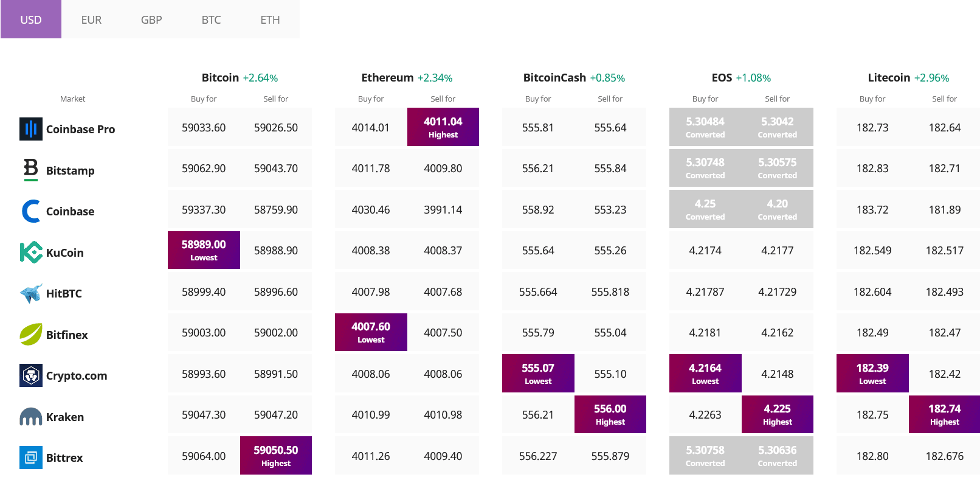This screenshot has height=477, width=980.
Task: Click the Bitstamp logo icon
Action: tap(31, 170)
